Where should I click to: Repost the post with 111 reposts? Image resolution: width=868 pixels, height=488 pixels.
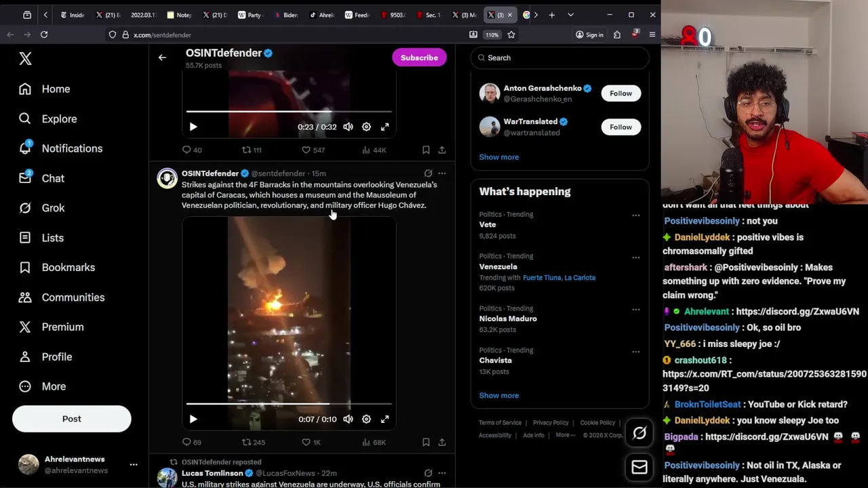(252, 150)
